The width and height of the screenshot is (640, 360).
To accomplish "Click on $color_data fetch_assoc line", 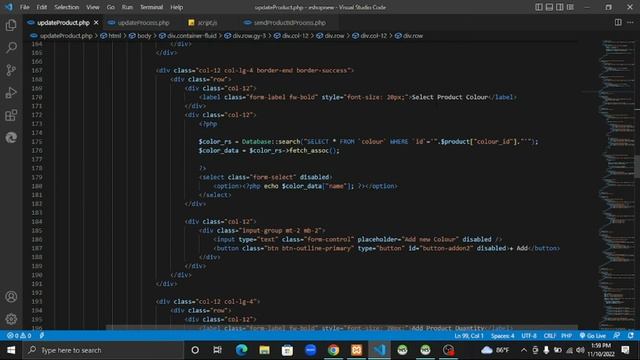I will coord(269,151).
